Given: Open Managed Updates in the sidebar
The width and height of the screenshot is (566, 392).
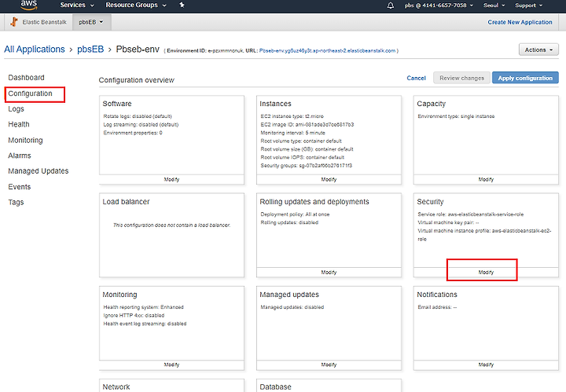Looking at the screenshot, I should tap(39, 171).
